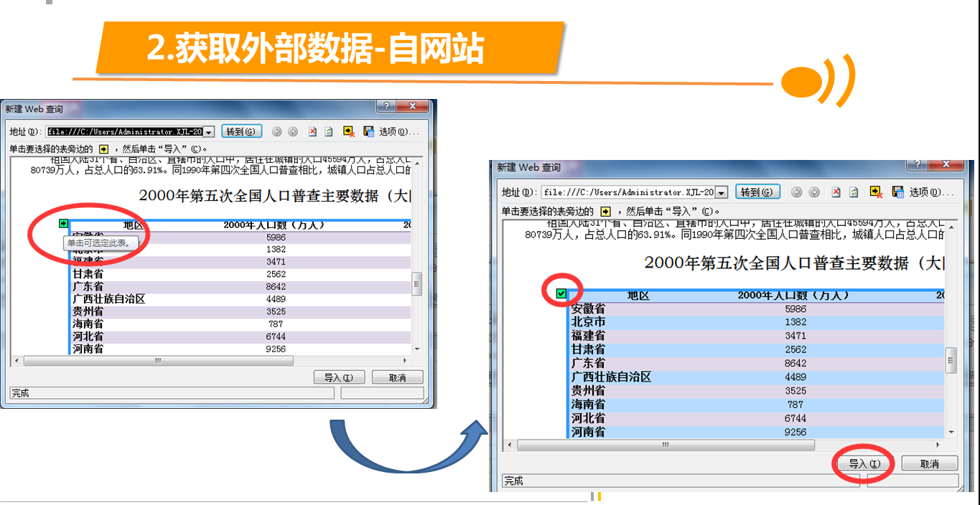This screenshot has width=980, height=505.
Task: Click Hide table icons toggle in left dialog
Action: coord(348,131)
